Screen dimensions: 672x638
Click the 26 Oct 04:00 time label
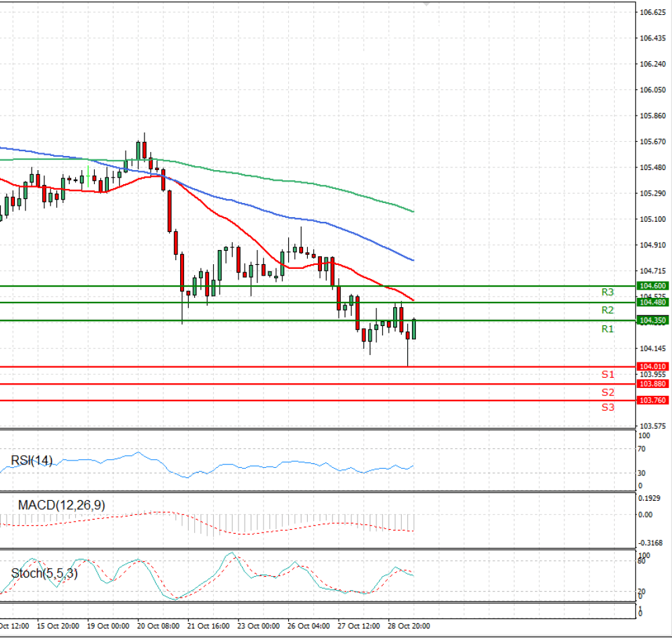pos(308,626)
